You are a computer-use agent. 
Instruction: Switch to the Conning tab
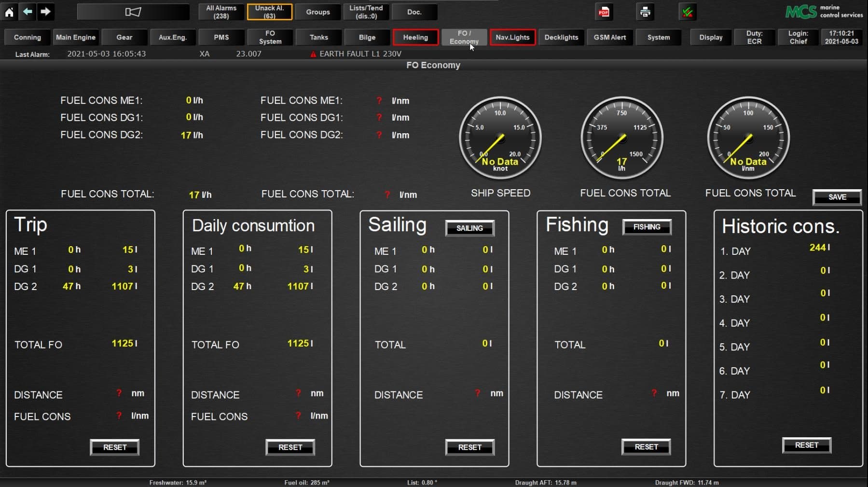(27, 37)
